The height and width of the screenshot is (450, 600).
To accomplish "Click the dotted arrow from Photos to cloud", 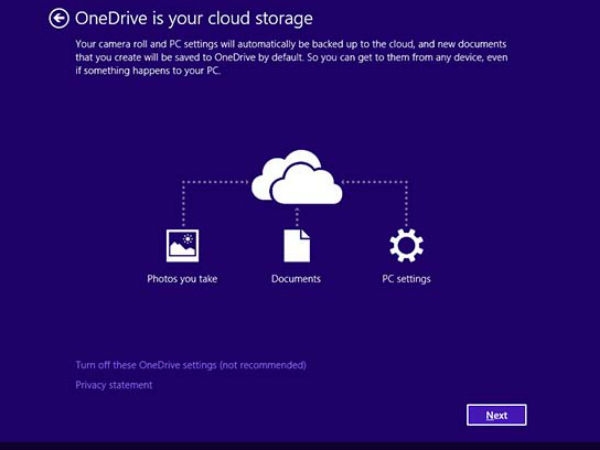I will coord(214,182).
